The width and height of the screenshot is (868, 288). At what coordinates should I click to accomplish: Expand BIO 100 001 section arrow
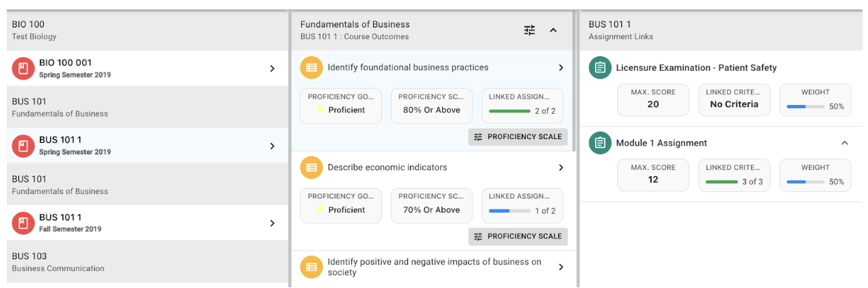272,69
